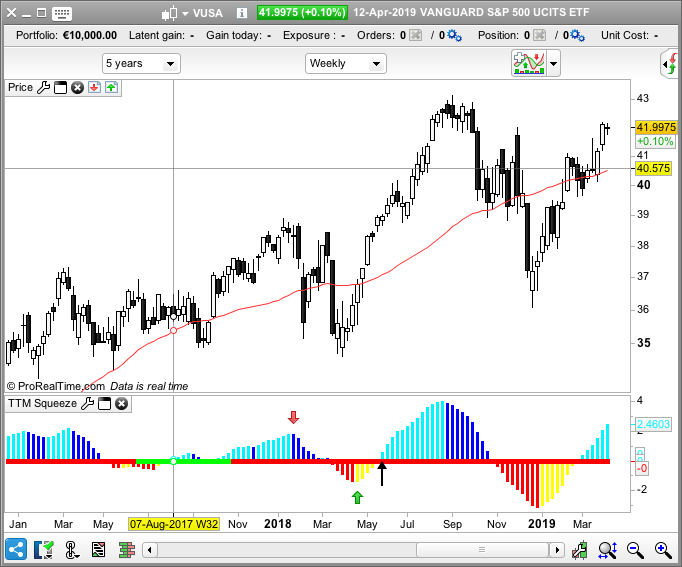Screen dimensions: 682x567
Task: Click the 41.9975 (+0.10%) green price badge
Action: click(x=302, y=12)
